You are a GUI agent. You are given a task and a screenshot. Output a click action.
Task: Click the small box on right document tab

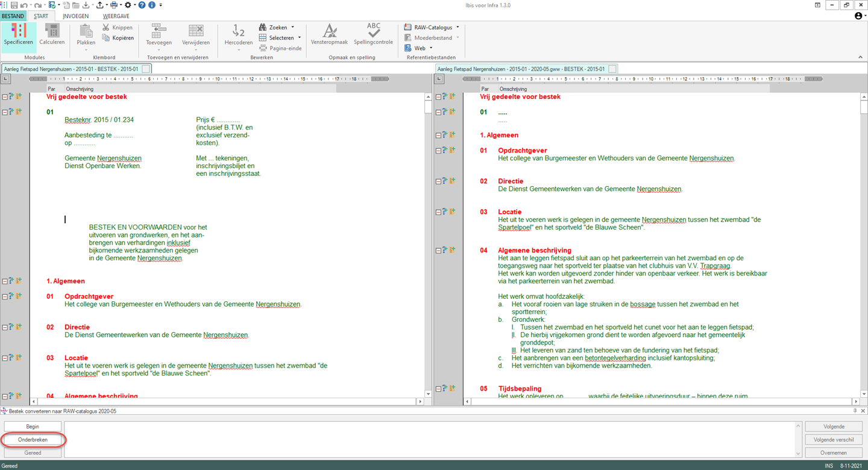612,69
